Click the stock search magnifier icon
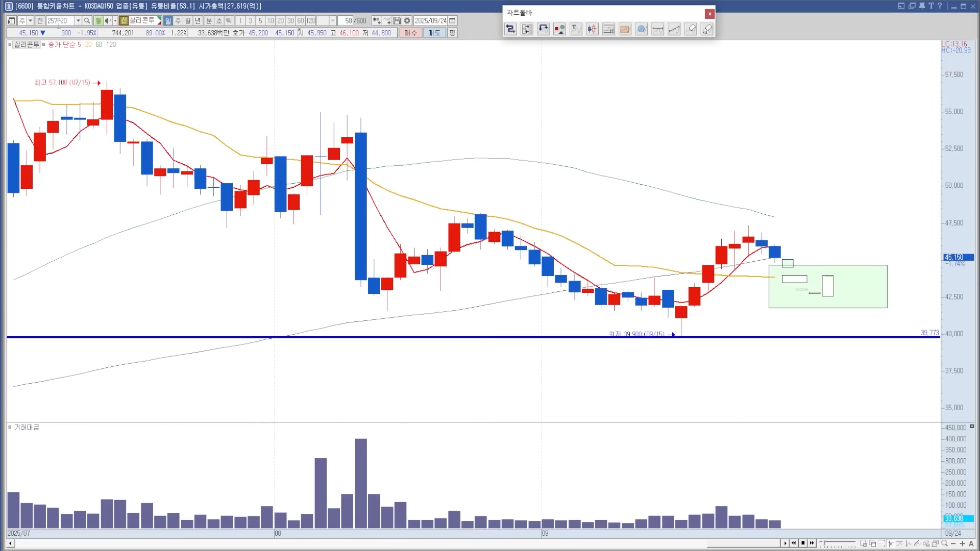Screen dimensions: 980x551 coord(87,21)
